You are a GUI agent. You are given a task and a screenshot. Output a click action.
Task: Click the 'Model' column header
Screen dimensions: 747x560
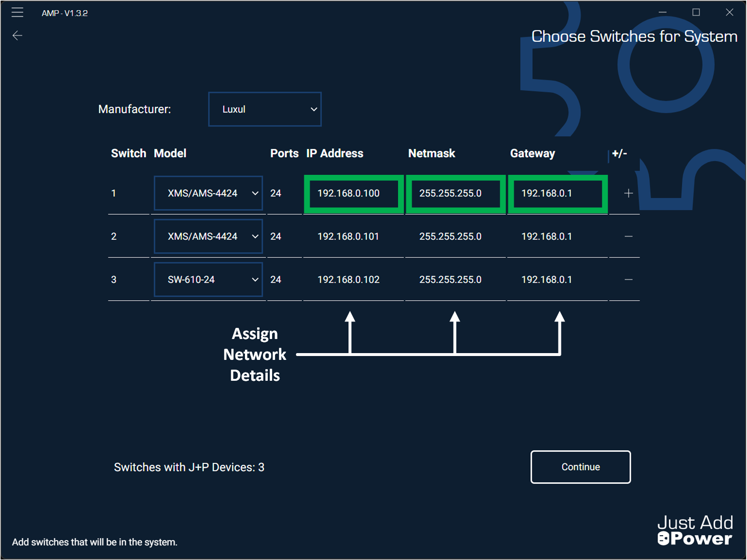point(170,153)
